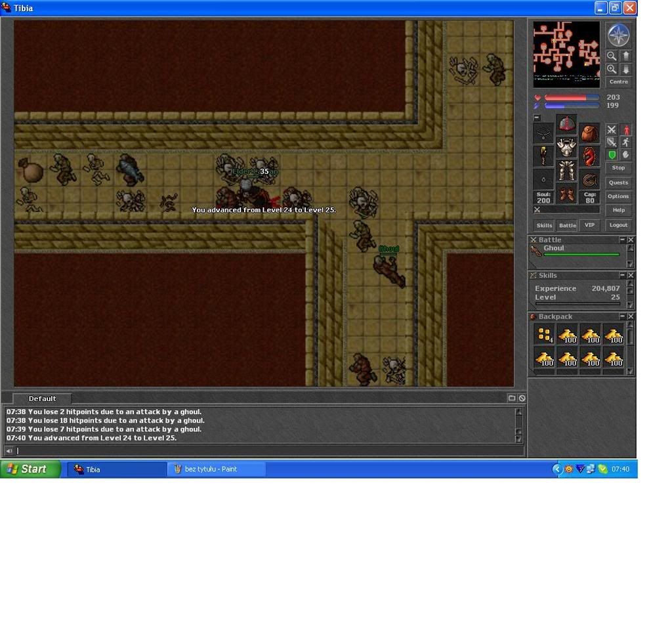Click the Ghoul green health bar
This screenshot has height=644, width=672.
coord(581,255)
